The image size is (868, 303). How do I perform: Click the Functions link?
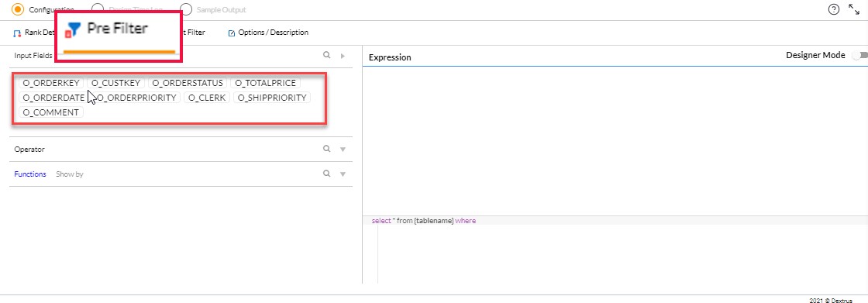pos(30,174)
